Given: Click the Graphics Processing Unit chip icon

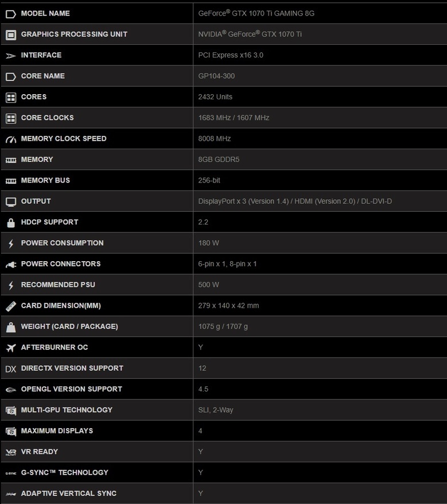Looking at the screenshot, I should tap(10, 34).
